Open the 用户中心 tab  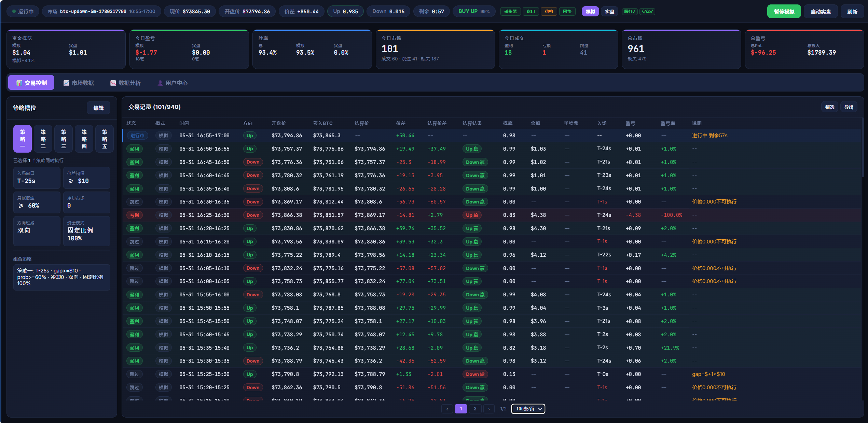tap(173, 83)
